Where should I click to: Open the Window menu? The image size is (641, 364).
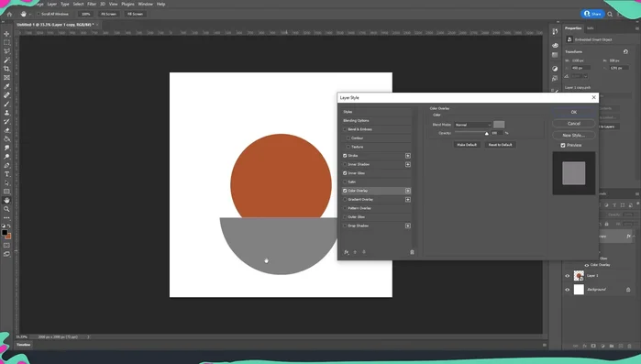tap(145, 4)
